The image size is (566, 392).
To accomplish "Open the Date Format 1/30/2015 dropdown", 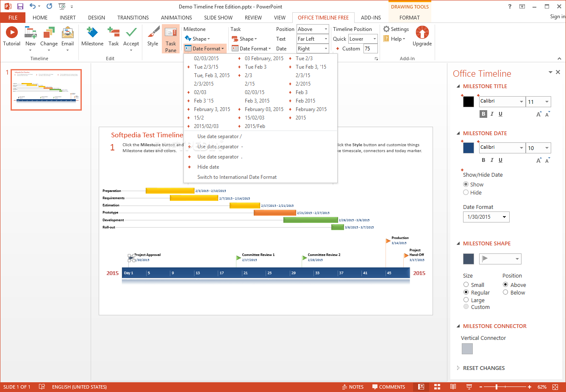I will click(x=486, y=217).
